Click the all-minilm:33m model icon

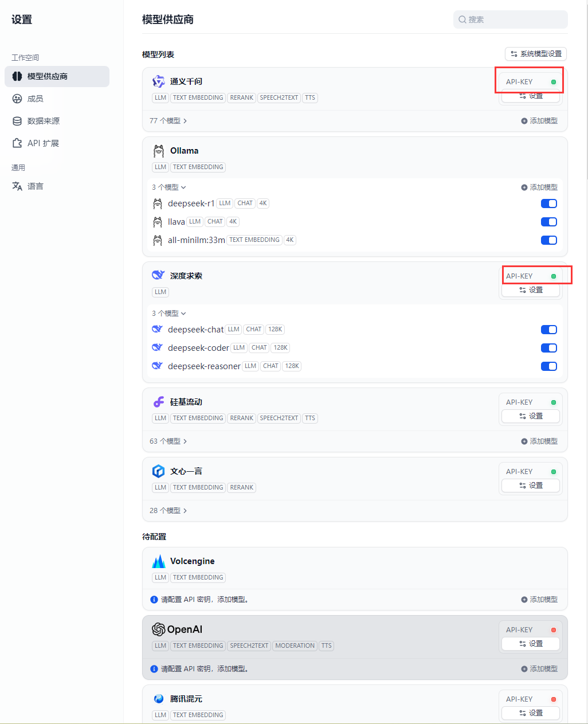click(158, 240)
